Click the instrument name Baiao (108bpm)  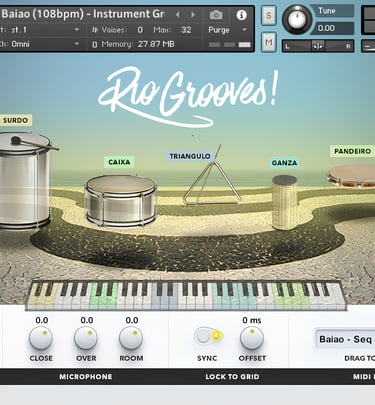pos(42,14)
